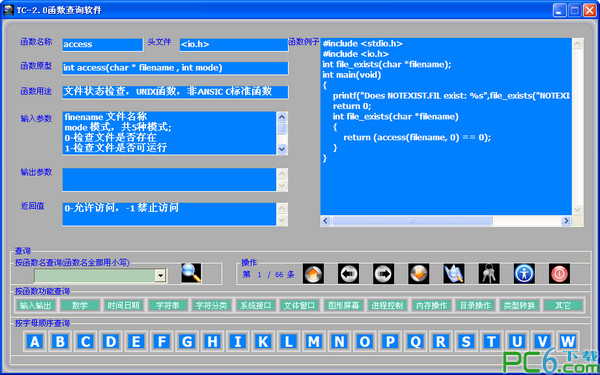The width and height of the screenshot is (600, 375).
Task: Click the function name field showing access
Action: [102, 44]
